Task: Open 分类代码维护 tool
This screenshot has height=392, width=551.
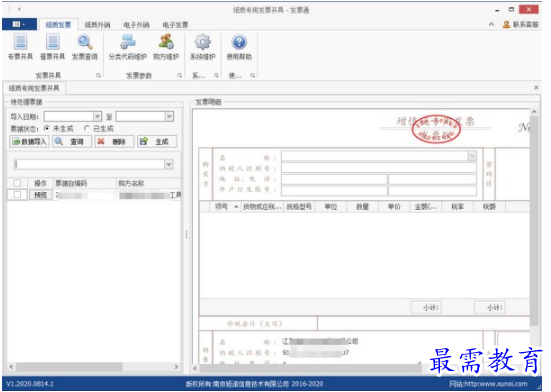Action: [128, 47]
